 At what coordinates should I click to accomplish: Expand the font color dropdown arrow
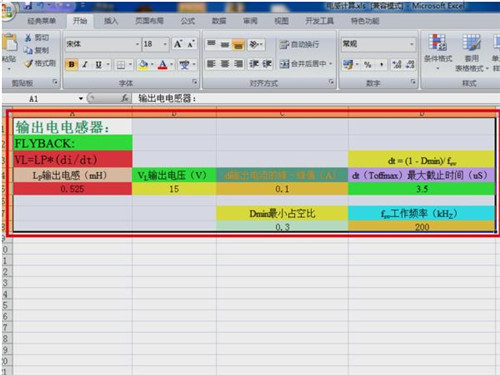(172, 64)
